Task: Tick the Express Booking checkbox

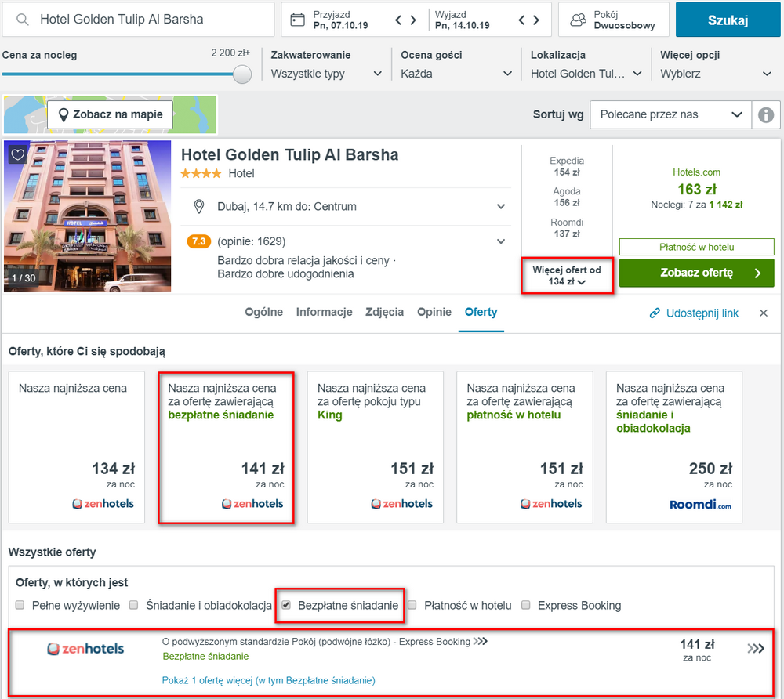Action: point(525,605)
